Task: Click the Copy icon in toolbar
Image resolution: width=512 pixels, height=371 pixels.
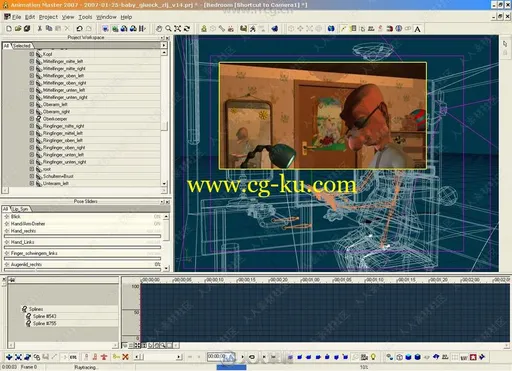Action: coord(49,29)
